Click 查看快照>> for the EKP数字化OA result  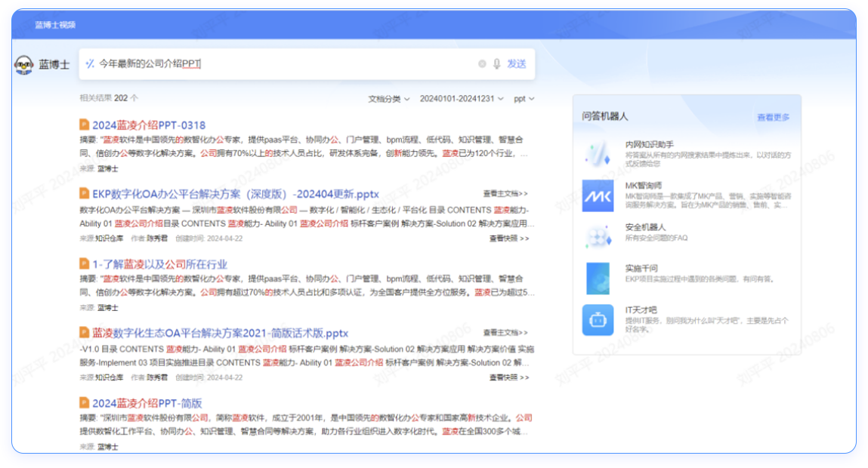click(x=509, y=239)
